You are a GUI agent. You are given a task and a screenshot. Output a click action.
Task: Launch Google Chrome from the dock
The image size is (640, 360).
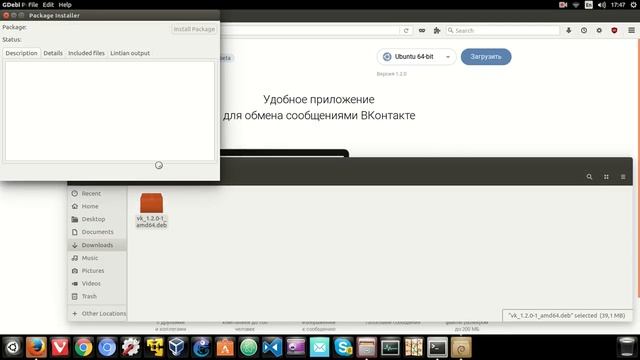click(83, 347)
